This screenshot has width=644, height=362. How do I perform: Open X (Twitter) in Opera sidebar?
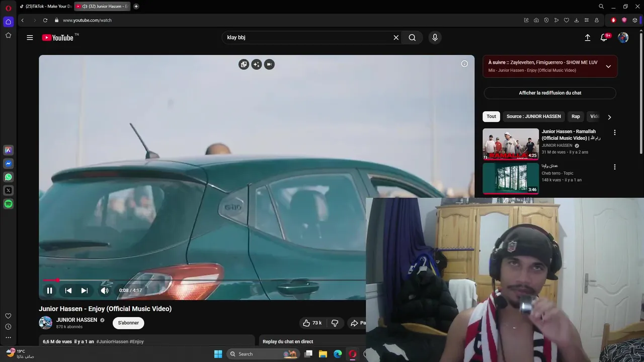pos(8,191)
